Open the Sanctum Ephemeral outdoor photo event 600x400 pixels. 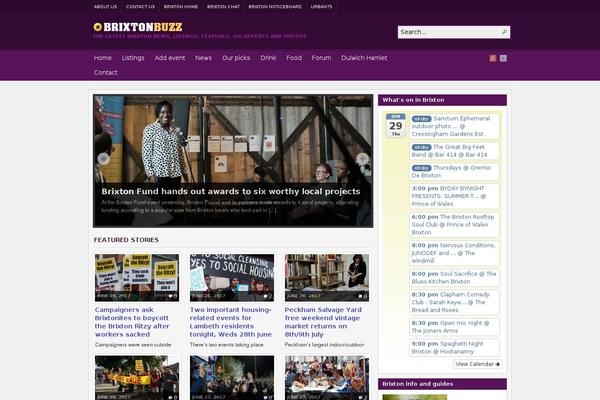coord(454,126)
